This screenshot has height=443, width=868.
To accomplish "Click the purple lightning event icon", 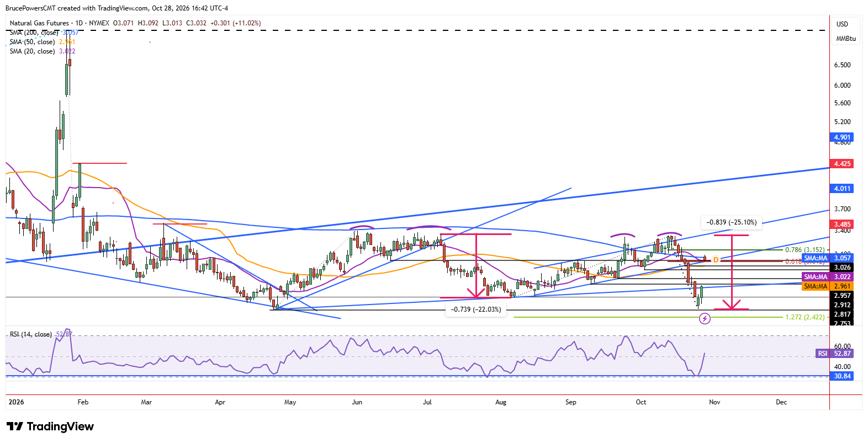I will [705, 318].
